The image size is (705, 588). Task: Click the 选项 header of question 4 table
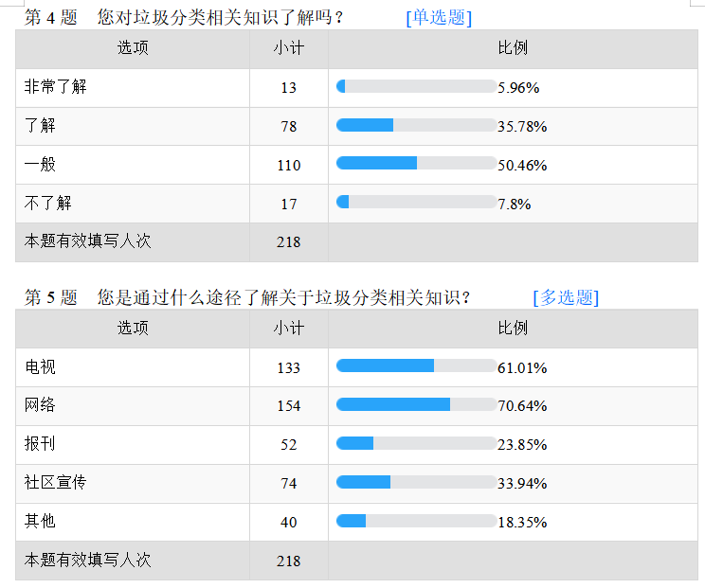(133, 48)
